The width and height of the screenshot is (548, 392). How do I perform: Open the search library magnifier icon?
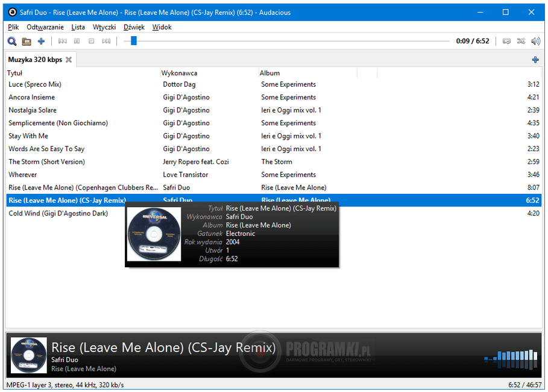(12, 41)
